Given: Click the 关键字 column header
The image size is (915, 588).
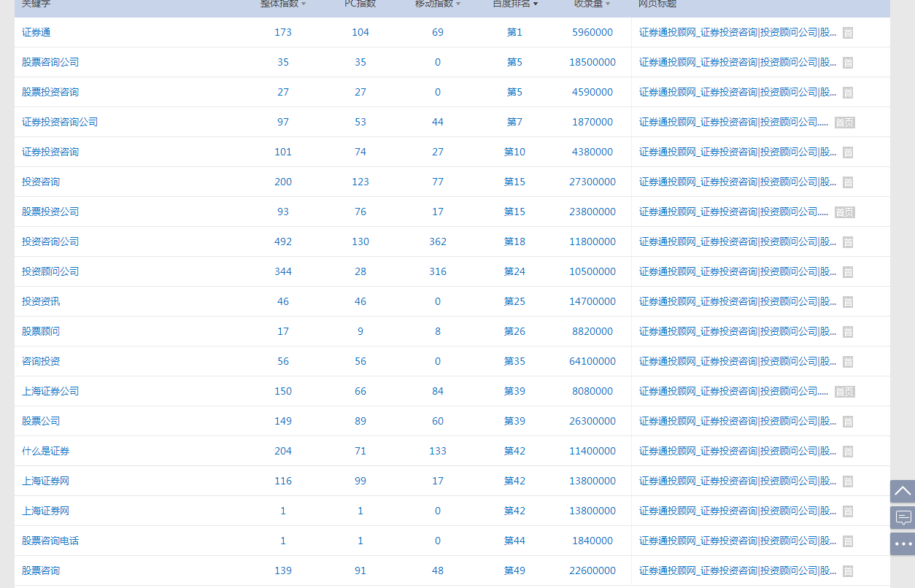Looking at the screenshot, I should coord(36,4).
